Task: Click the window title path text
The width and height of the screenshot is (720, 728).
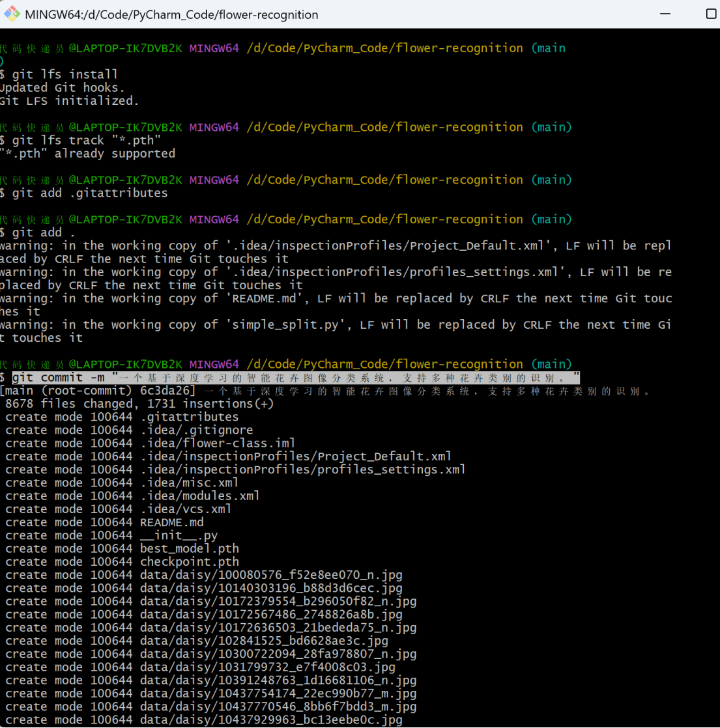Action: pyautogui.click(x=171, y=14)
